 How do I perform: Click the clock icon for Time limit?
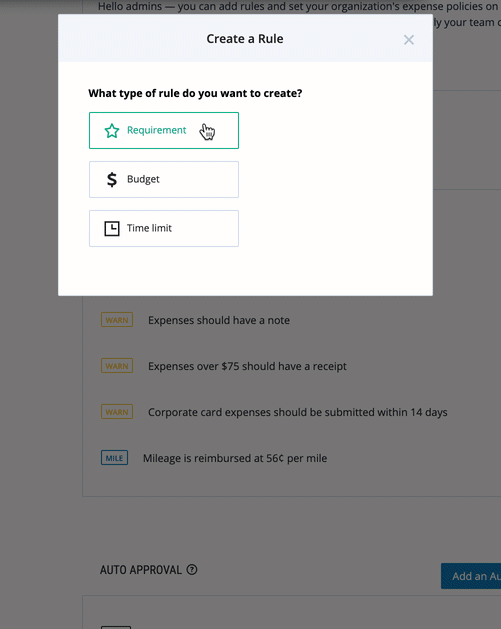(x=112, y=228)
